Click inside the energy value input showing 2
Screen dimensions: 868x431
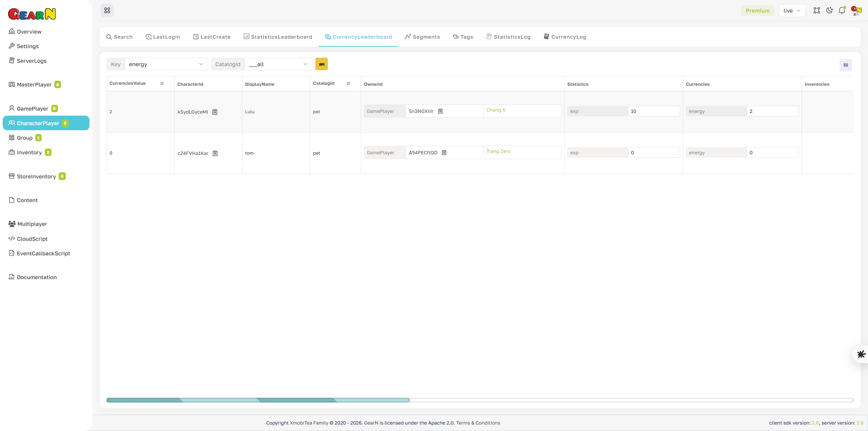pos(772,111)
